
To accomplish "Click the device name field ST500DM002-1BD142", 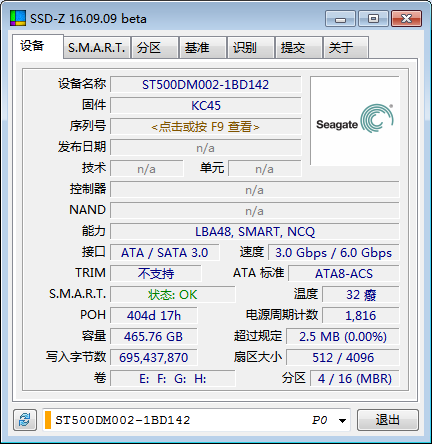I will pos(206,85).
